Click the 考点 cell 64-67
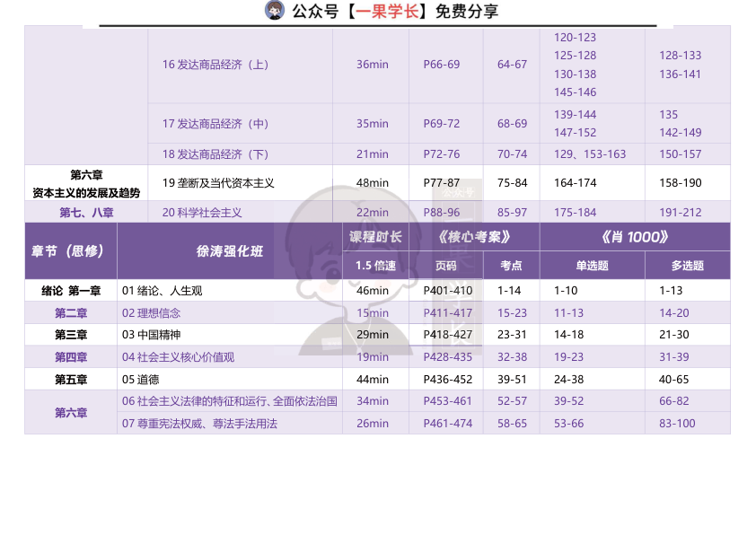 (512, 65)
